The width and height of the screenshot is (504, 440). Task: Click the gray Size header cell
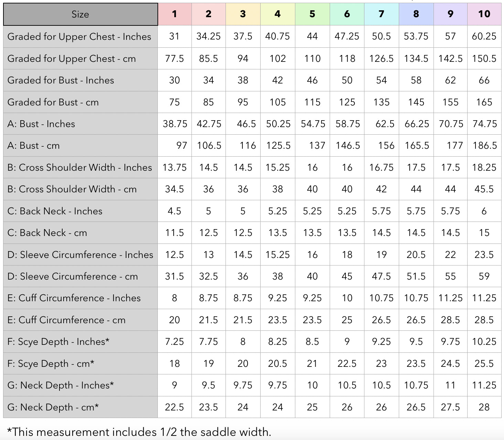(x=80, y=14)
